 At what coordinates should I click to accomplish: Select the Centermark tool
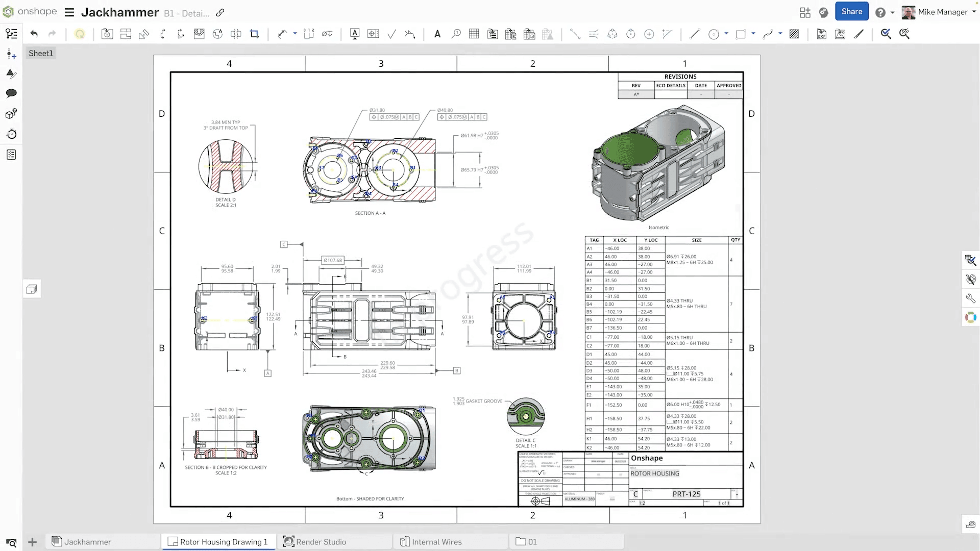coord(649,34)
